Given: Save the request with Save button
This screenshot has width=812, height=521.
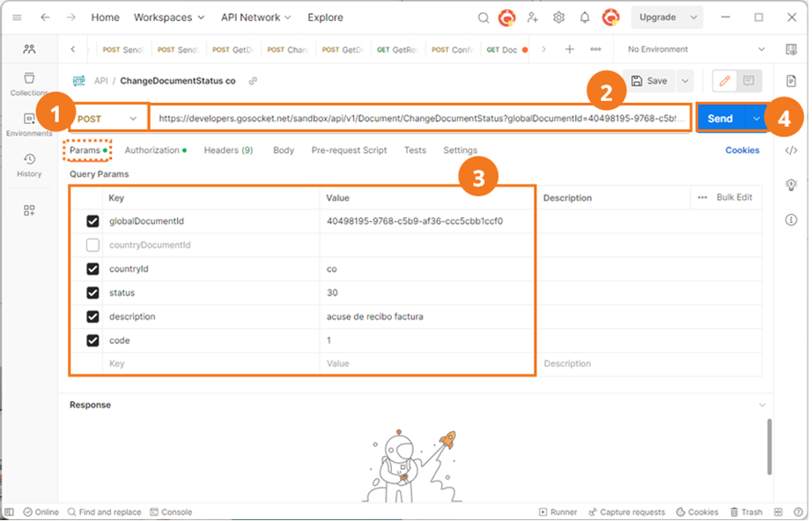Looking at the screenshot, I should click(x=649, y=81).
